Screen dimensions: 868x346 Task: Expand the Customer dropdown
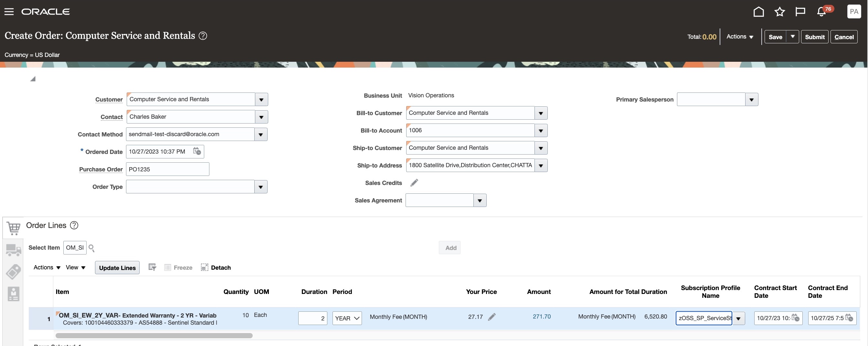(261, 100)
